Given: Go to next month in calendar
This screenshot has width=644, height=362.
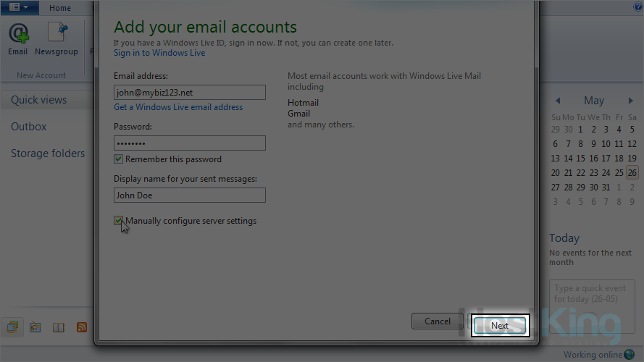Looking at the screenshot, I should pyautogui.click(x=630, y=101).
